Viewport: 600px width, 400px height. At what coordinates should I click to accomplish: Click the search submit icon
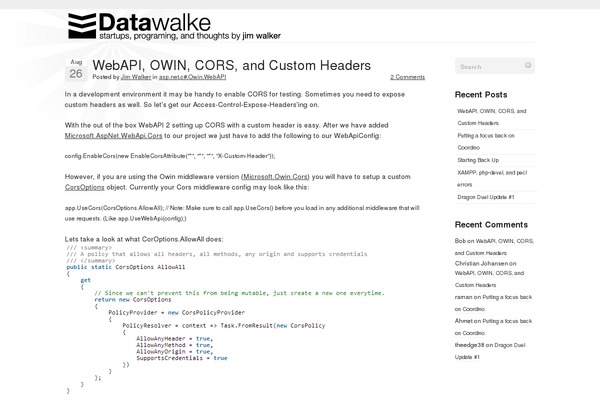click(x=528, y=65)
